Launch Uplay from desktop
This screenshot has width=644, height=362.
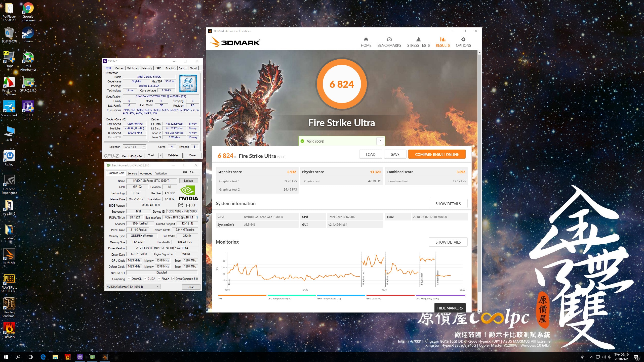click(9, 158)
